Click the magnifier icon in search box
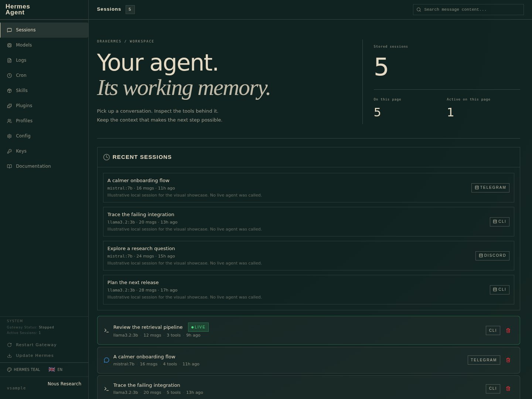The height and width of the screenshot is (399, 532). tap(419, 10)
